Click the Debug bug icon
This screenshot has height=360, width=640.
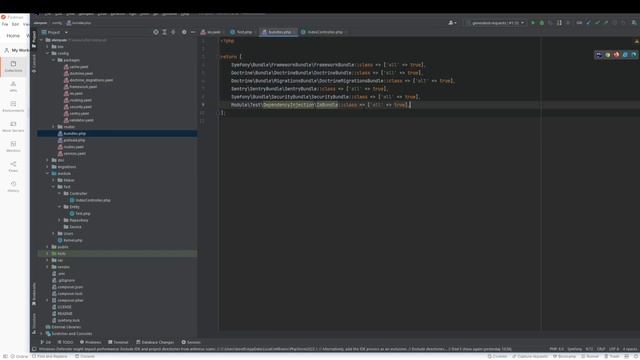[542, 23]
